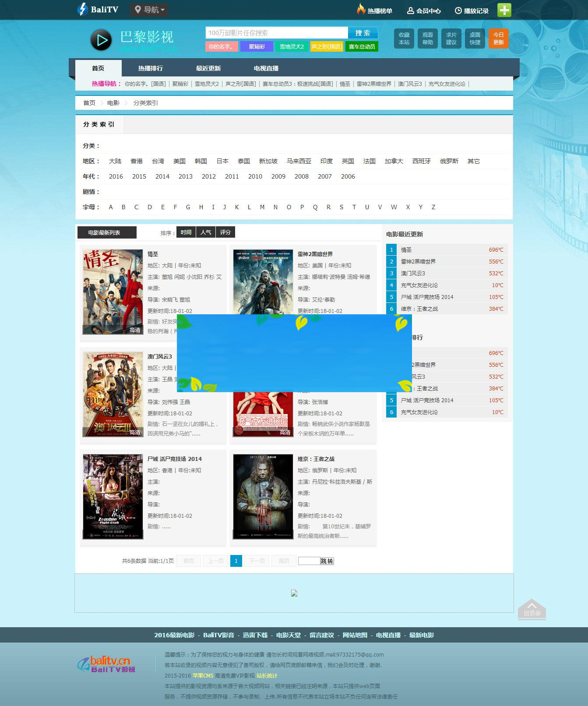Image resolution: width=588 pixels, height=706 pixels.
Task: Expand the 导航 navigation dropdown
Action: (x=149, y=10)
